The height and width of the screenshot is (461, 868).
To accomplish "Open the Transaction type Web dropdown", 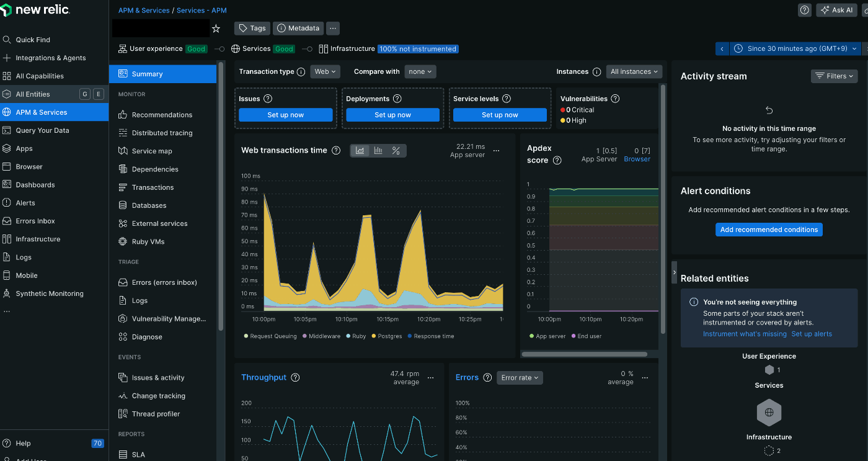I will point(325,72).
